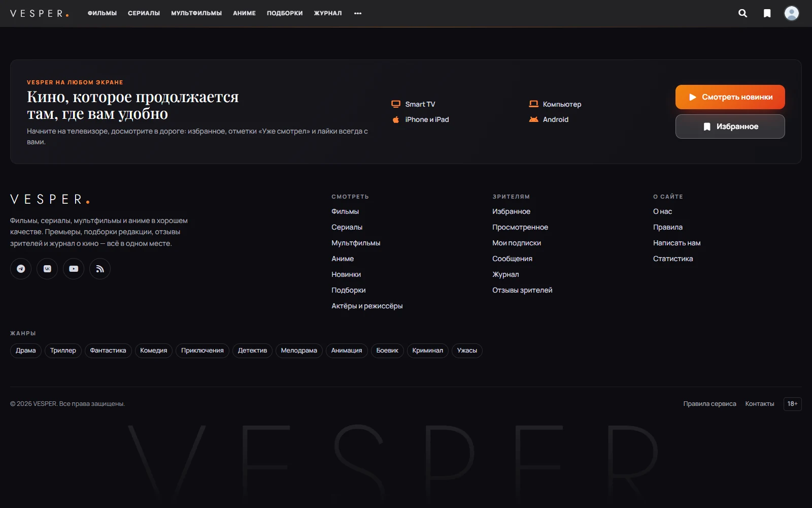Select the Триллер genre tag
Image resolution: width=812 pixels, height=508 pixels.
click(x=63, y=351)
